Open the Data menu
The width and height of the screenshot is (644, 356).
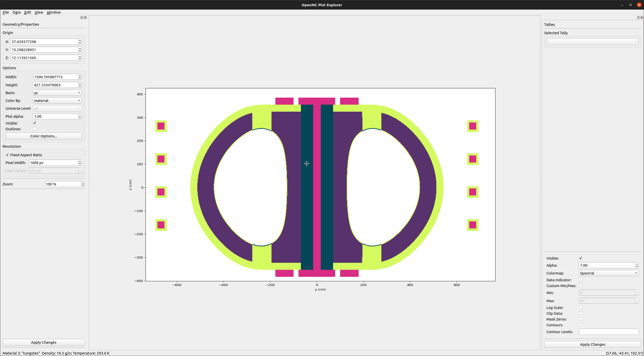17,12
